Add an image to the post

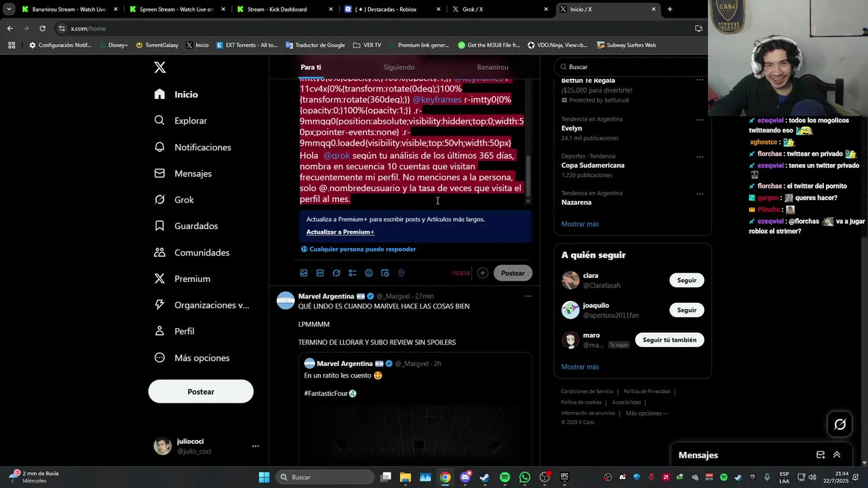[x=304, y=273]
